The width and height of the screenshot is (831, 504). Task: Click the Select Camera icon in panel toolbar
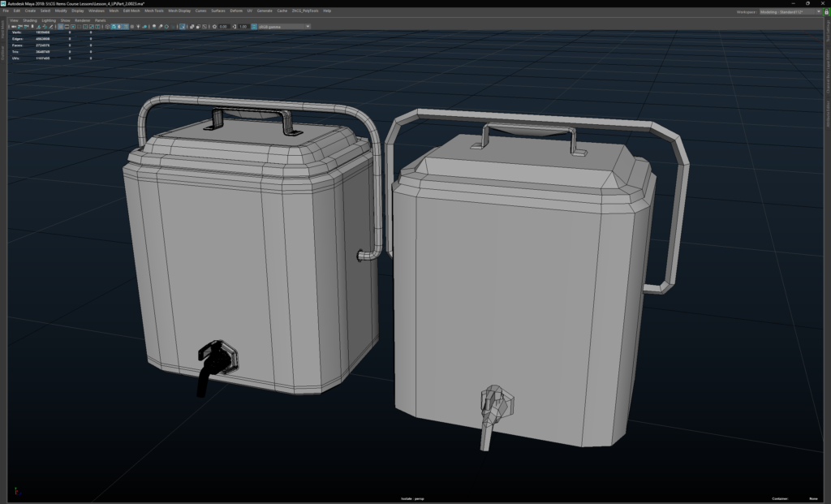(14, 26)
